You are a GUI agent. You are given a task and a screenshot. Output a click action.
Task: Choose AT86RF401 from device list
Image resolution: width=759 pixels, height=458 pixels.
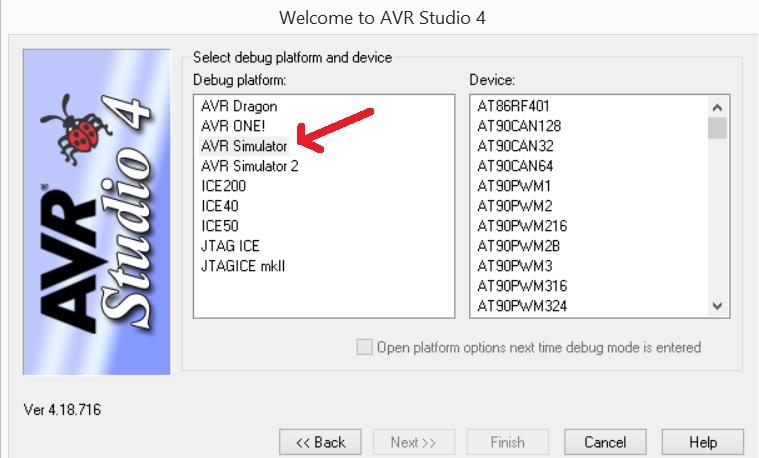tap(513, 106)
